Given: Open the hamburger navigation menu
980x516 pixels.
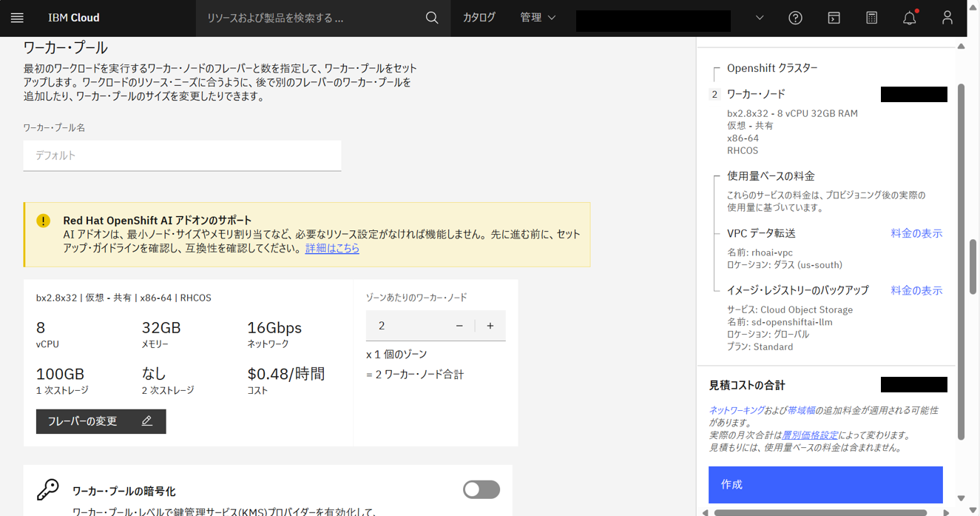Looking at the screenshot, I should click(x=17, y=18).
